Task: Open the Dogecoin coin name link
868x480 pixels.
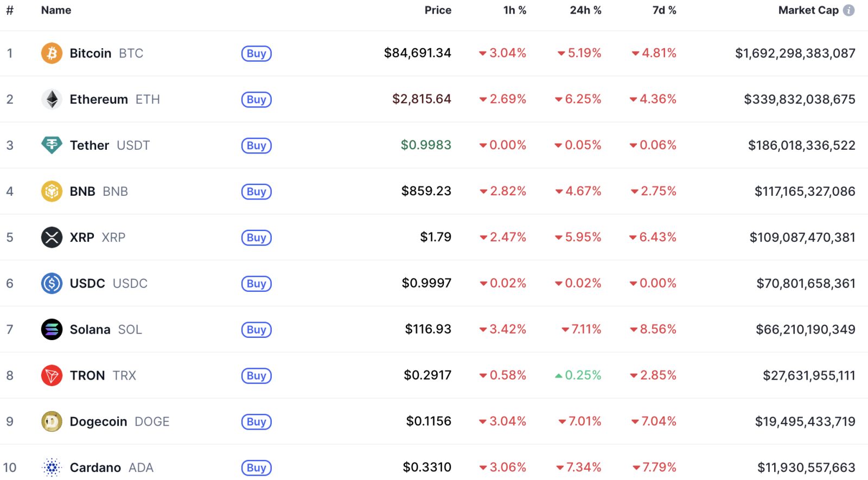Action: pos(98,421)
